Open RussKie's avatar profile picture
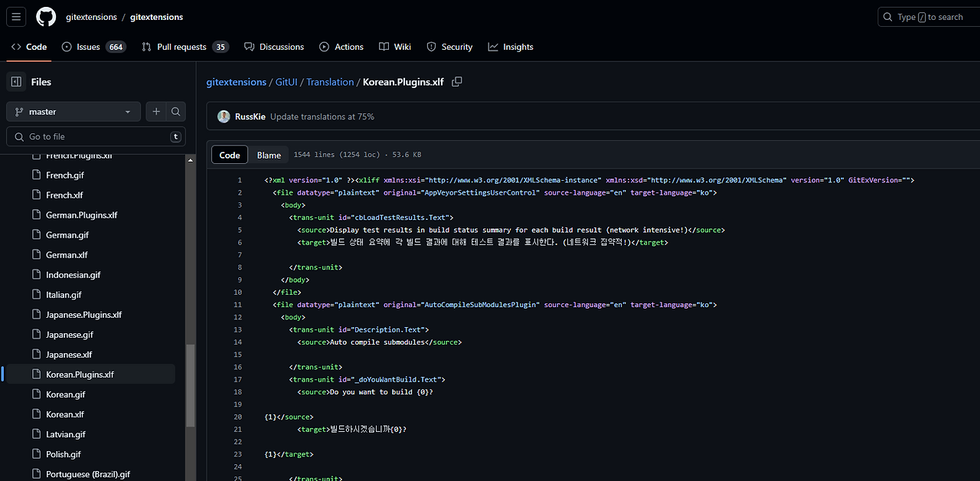The height and width of the screenshot is (481, 980). 224,116
